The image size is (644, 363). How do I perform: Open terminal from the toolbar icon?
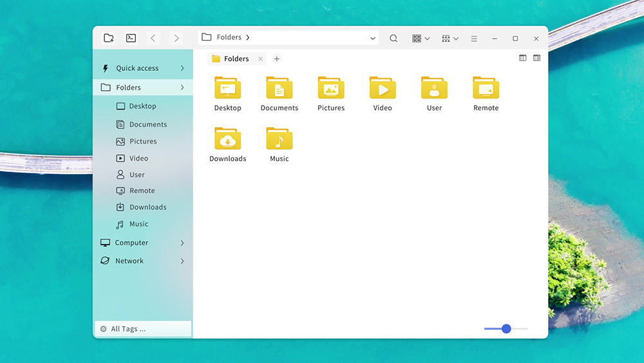point(131,38)
